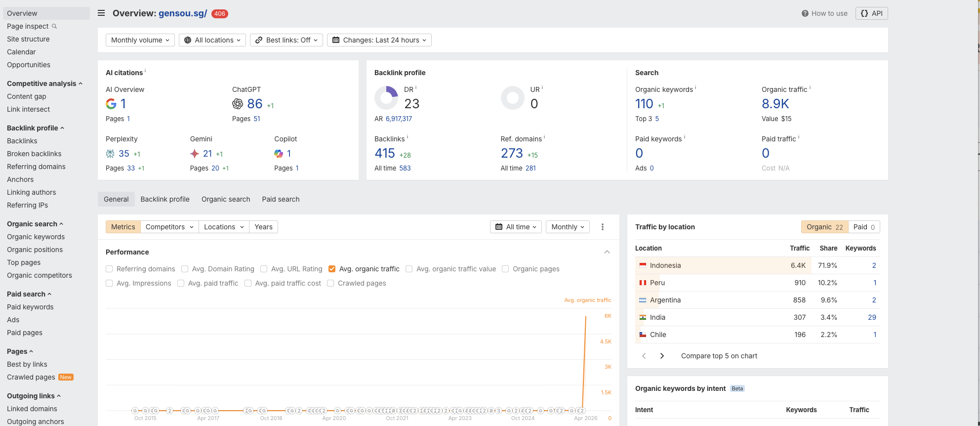Click the globe icon in All locations
This screenshot has width=980, height=426.
pyautogui.click(x=188, y=40)
